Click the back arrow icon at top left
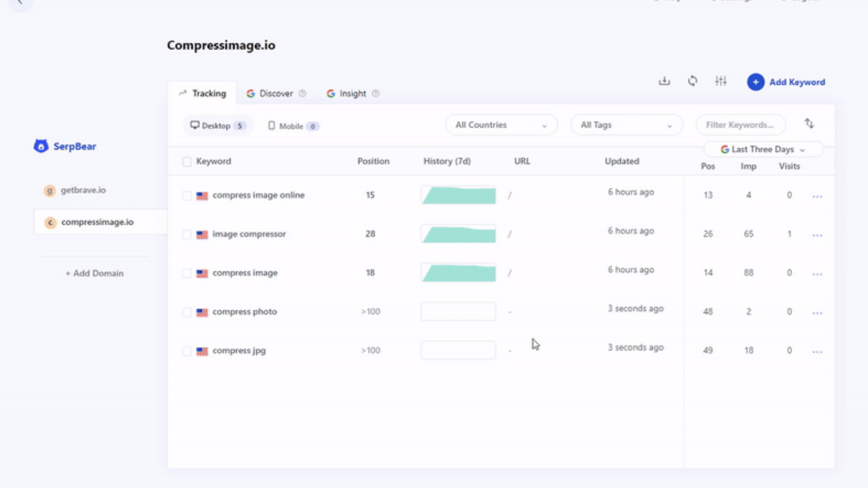 [20, 2]
